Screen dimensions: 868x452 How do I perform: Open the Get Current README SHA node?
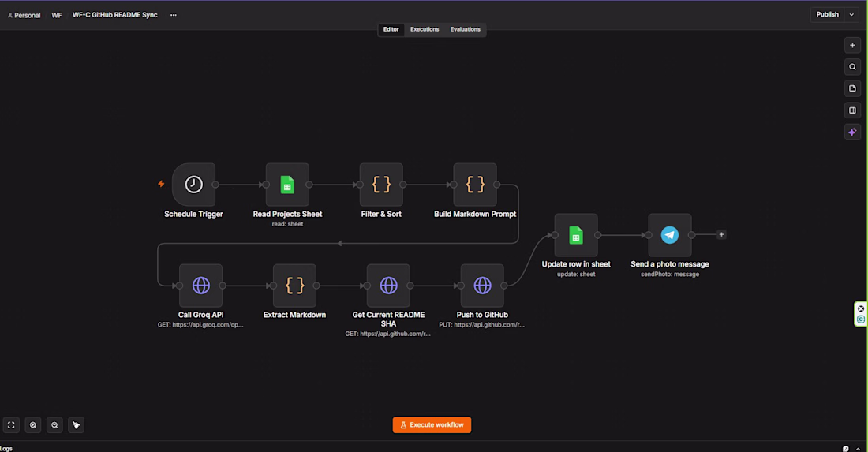[388, 286]
